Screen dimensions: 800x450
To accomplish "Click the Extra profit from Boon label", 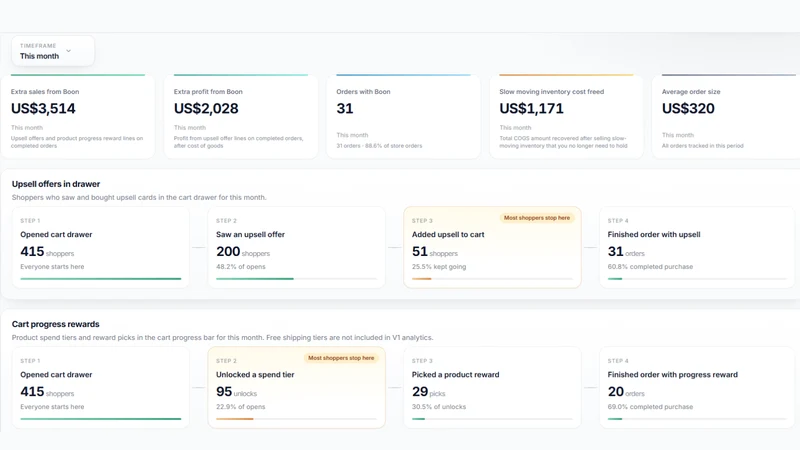I will click(208, 92).
